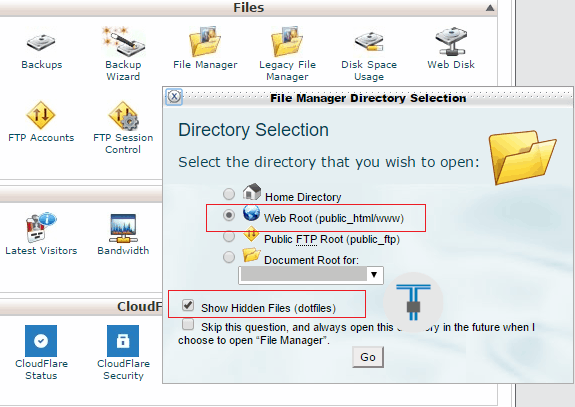Image resolution: width=575 pixels, height=407 pixels.
Task: Open the Bandwidth graph icon
Action: pyautogui.click(x=123, y=228)
